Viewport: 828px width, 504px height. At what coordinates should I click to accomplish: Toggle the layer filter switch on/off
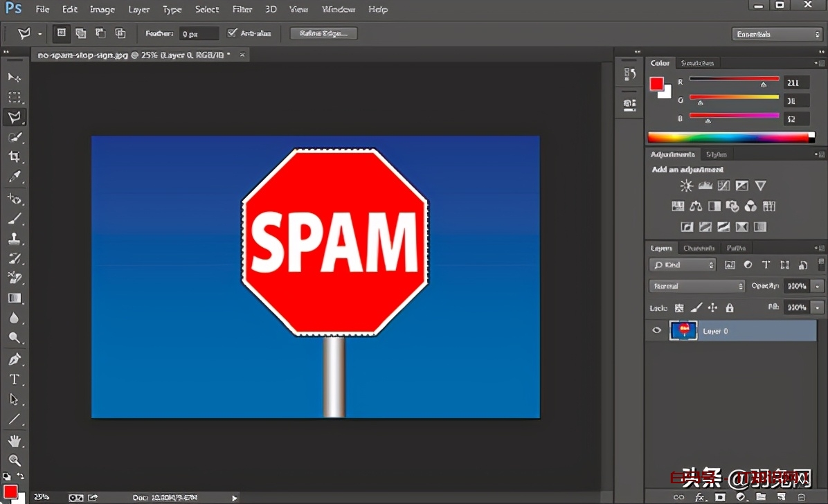(x=821, y=264)
